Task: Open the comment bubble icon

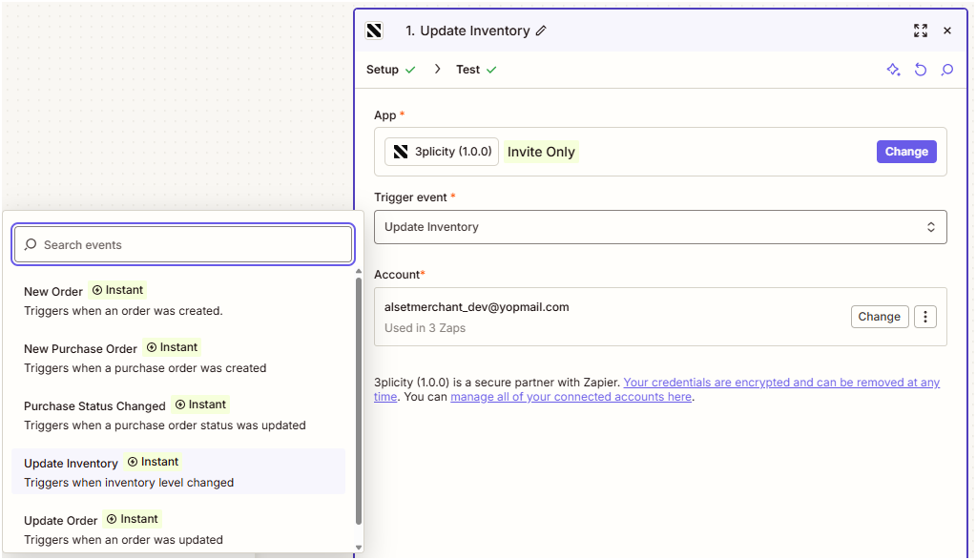Action: point(947,70)
